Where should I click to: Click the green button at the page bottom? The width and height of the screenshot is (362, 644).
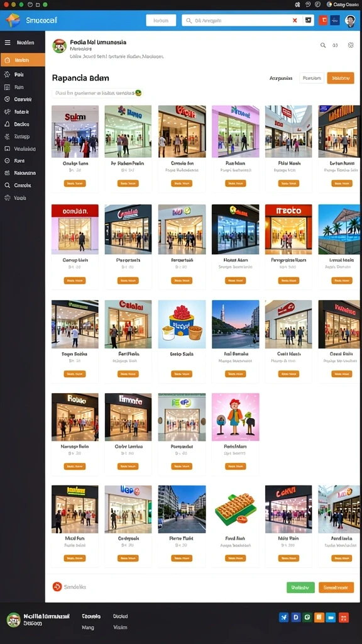pos(300,587)
